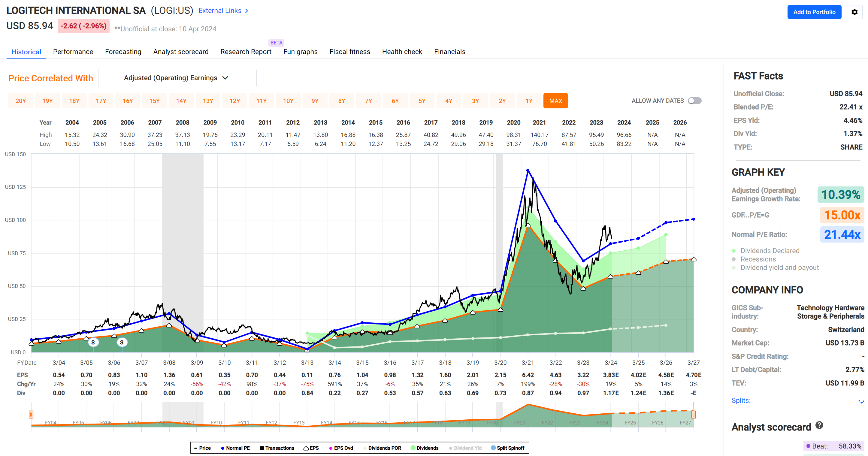Screen dimensions: 868x456
Task: Click the Transactions legend square icon
Action: tap(262, 448)
